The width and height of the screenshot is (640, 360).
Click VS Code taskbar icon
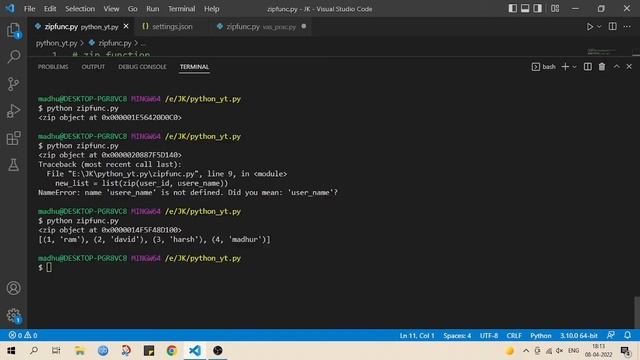click(195, 351)
